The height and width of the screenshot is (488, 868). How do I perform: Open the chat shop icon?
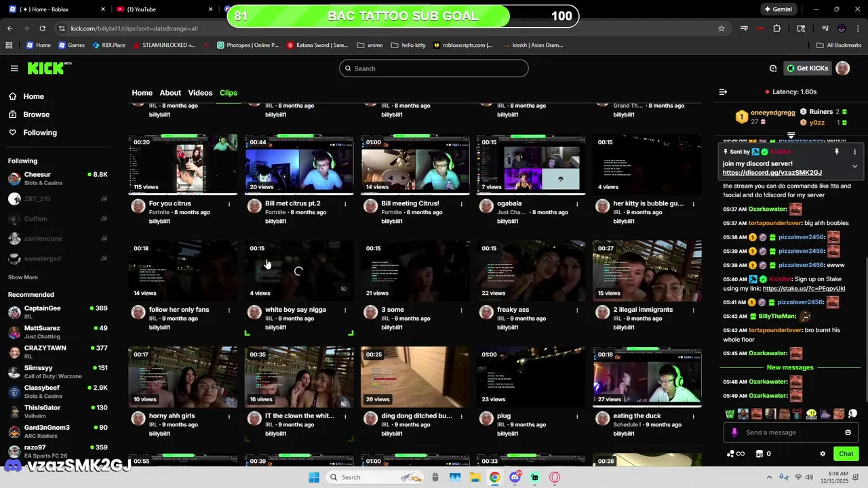(x=759, y=454)
